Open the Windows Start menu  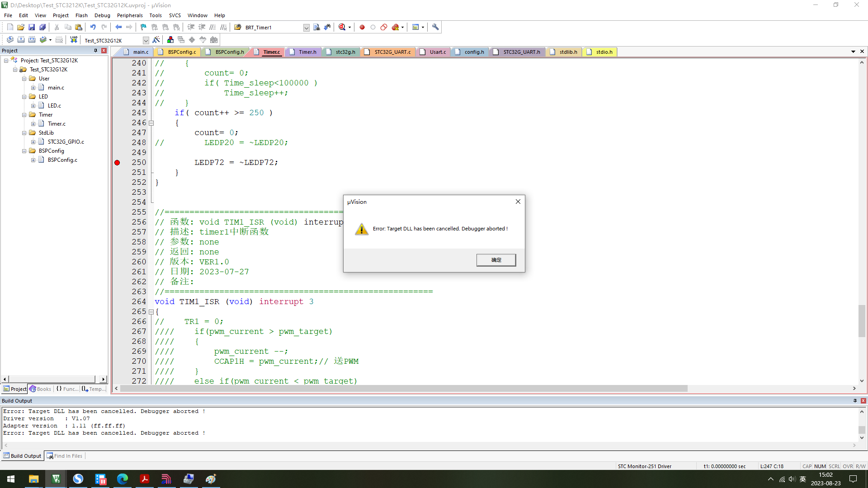click(x=11, y=479)
